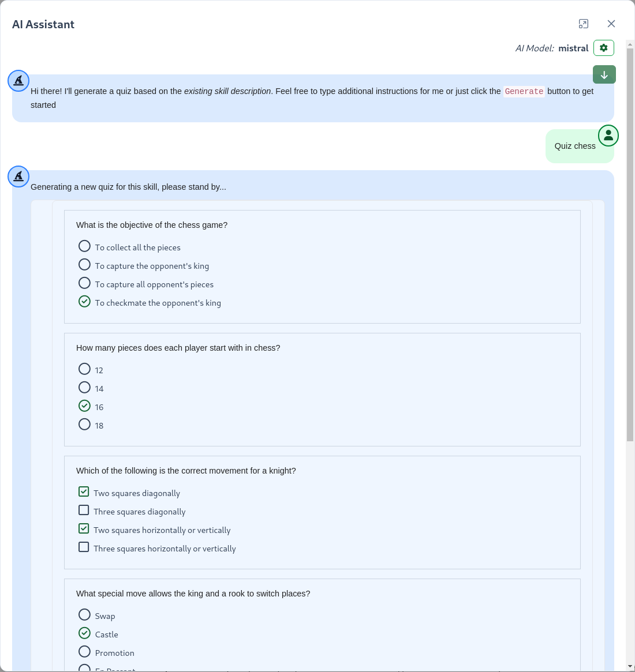Check the Three squares diagonally checkbox

pyautogui.click(x=84, y=510)
